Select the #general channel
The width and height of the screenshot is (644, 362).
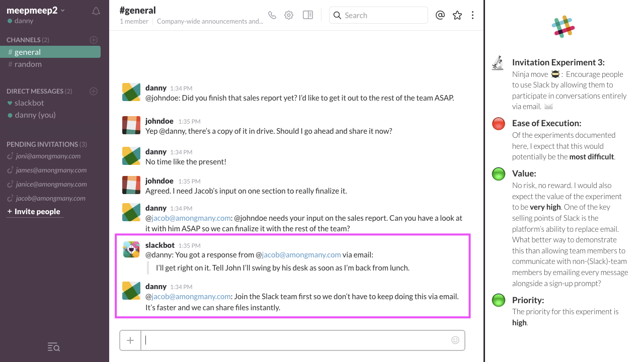point(50,52)
